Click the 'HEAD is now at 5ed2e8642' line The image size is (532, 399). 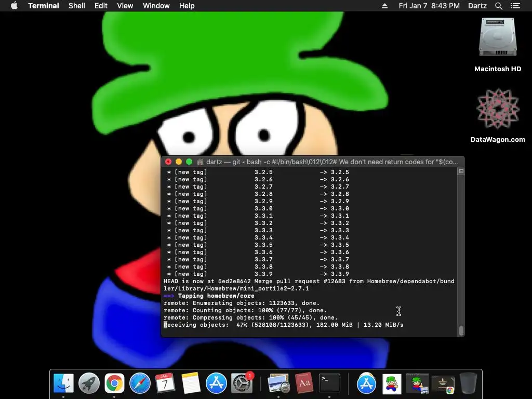309,285
